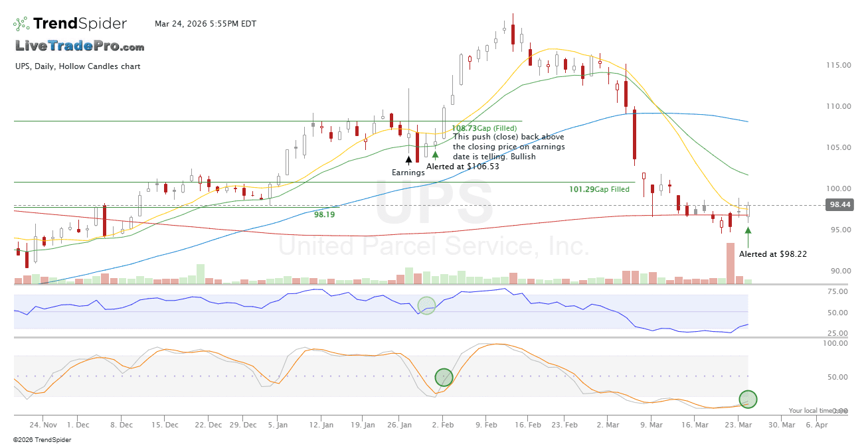Click the Mar 24, 2026 timestamp
This screenshot has height=446, width=868.
point(205,24)
